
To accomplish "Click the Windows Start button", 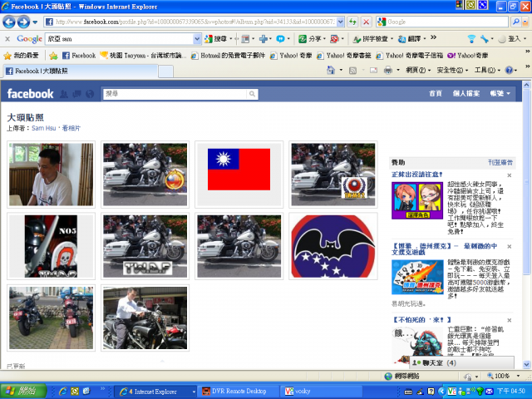I will tap(23, 391).
